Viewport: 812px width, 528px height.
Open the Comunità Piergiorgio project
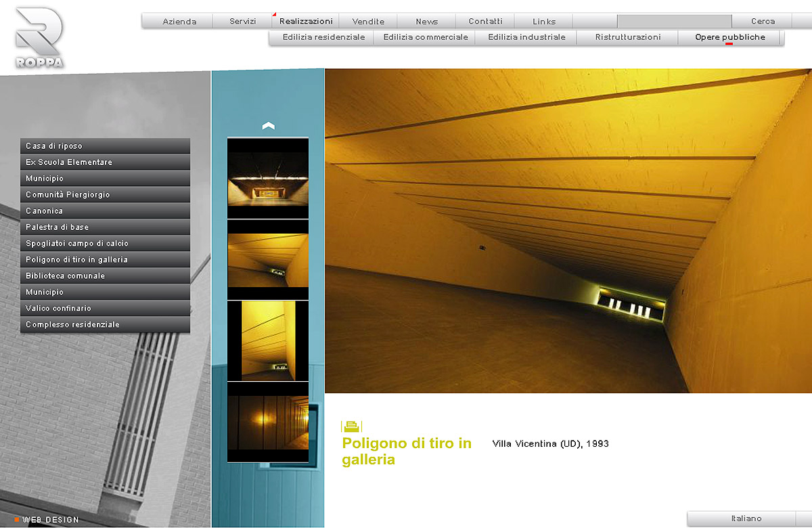tap(105, 195)
